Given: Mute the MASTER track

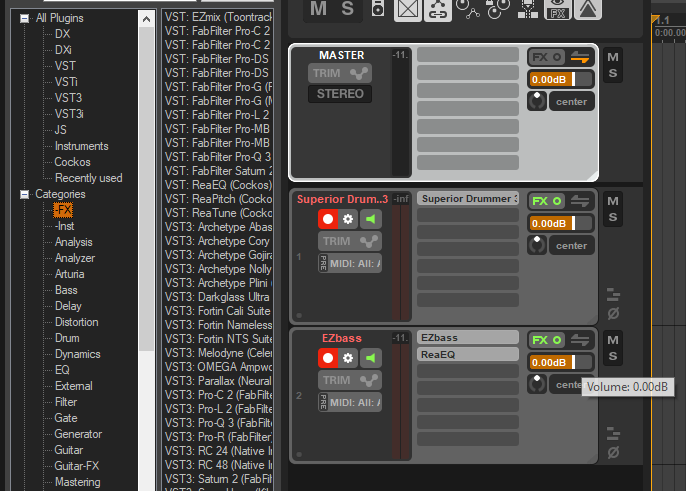Looking at the screenshot, I should pyautogui.click(x=613, y=57).
